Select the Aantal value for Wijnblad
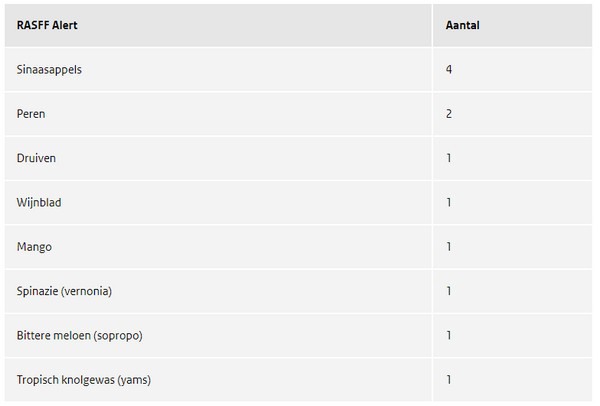This screenshot has height=406, width=600. coord(450,202)
